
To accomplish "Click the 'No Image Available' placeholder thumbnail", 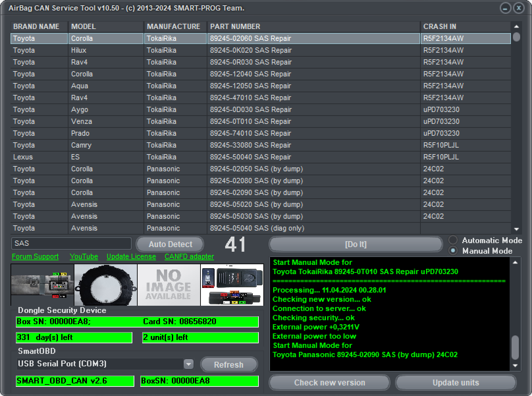I will [x=169, y=285].
